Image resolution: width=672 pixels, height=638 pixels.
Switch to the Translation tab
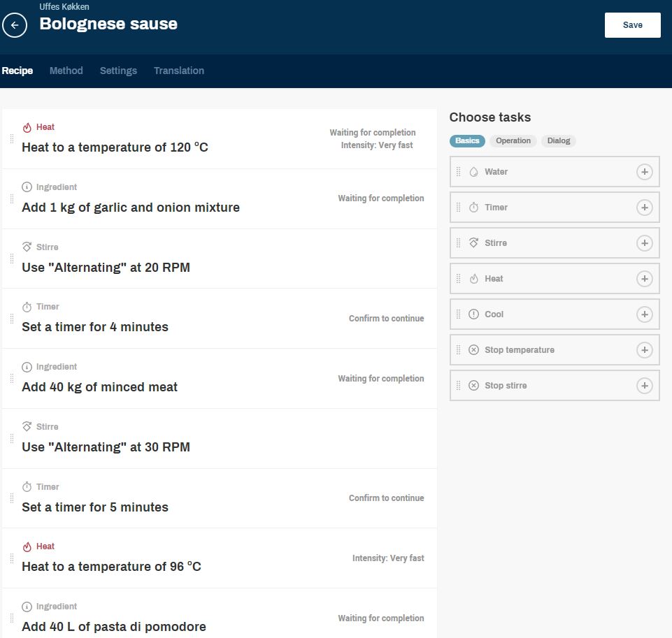(x=179, y=71)
